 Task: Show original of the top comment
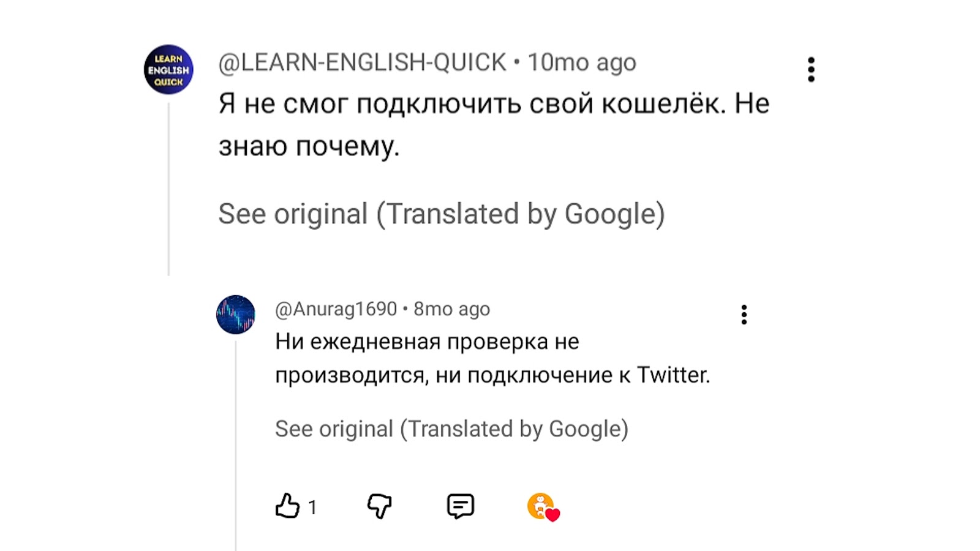click(441, 214)
